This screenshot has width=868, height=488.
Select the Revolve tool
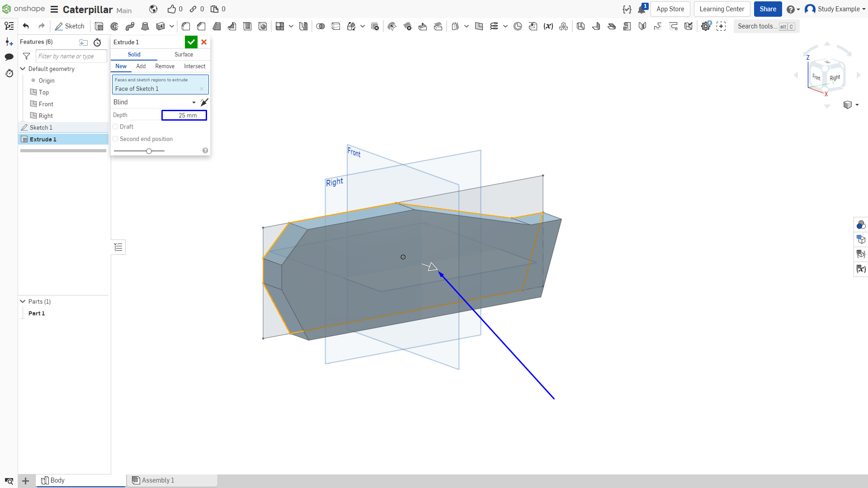114,26
